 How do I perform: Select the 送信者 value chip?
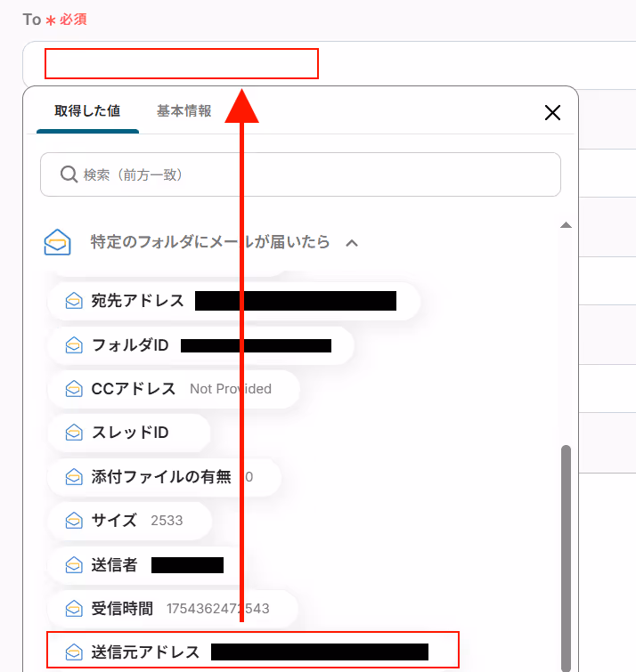click(x=144, y=565)
